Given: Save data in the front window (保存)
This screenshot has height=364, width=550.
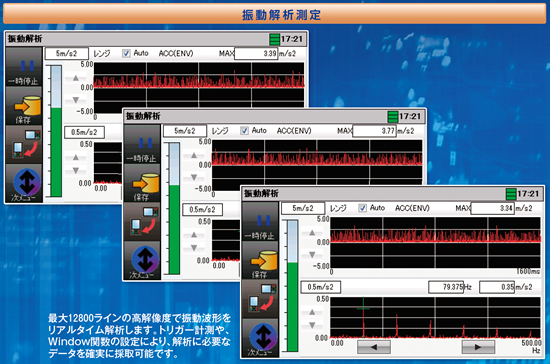Looking at the screenshot, I should pos(260,261).
